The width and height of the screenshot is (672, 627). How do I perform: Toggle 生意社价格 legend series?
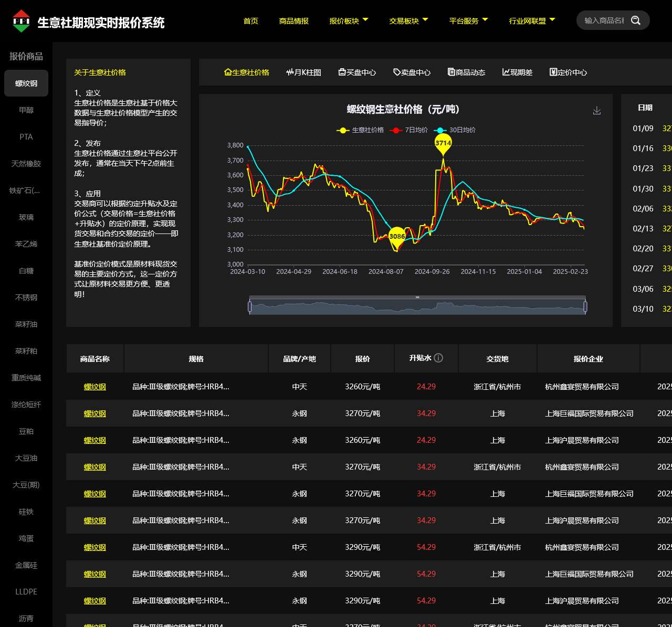pyautogui.click(x=360, y=130)
